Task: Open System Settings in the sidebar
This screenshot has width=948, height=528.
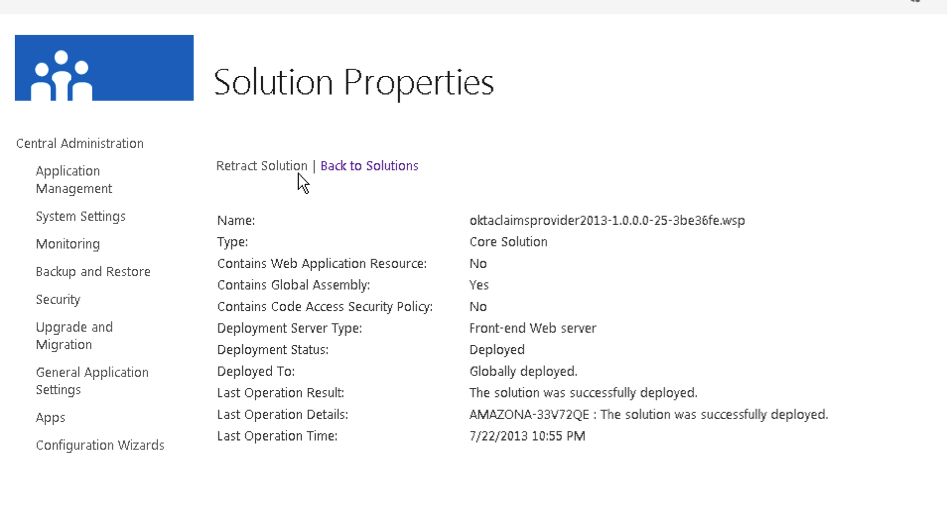Action: pyautogui.click(x=81, y=216)
